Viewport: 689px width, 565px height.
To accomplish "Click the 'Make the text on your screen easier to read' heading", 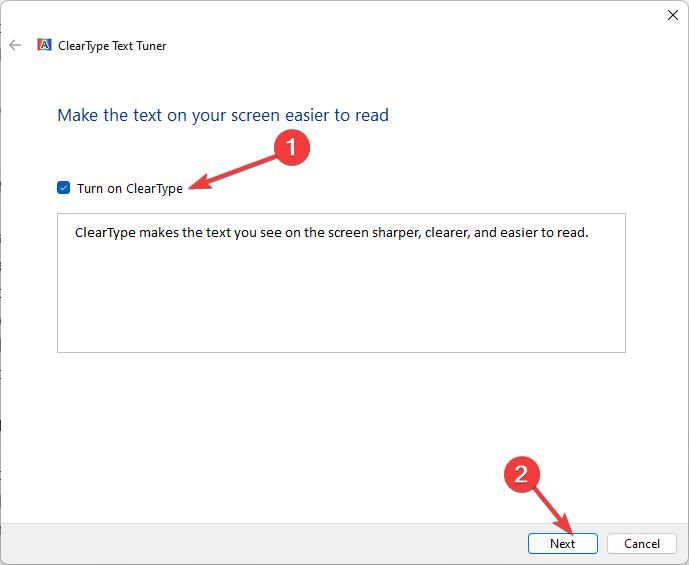I will 223,115.
